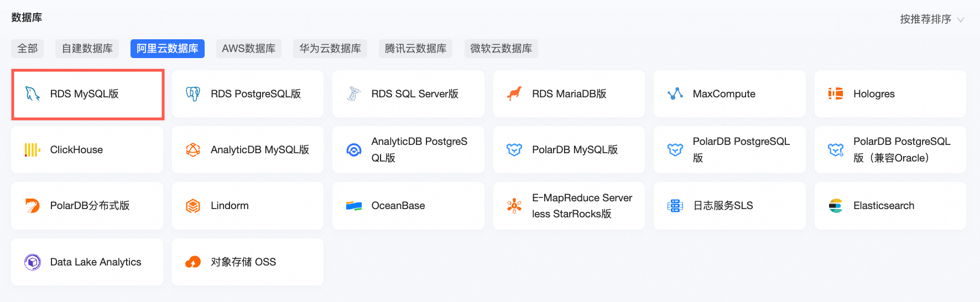
Task: Click the AnalyticDB PostgreSQL icon
Action: tap(354, 150)
